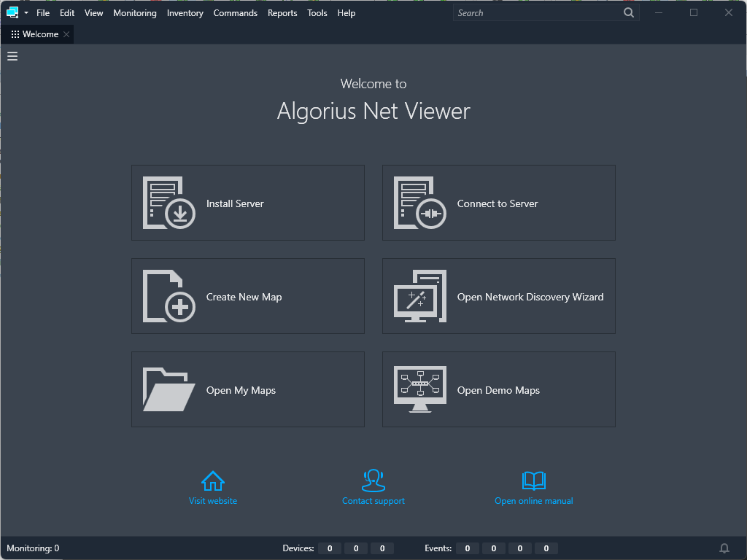Click the Events: label in status bar

pyautogui.click(x=438, y=548)
